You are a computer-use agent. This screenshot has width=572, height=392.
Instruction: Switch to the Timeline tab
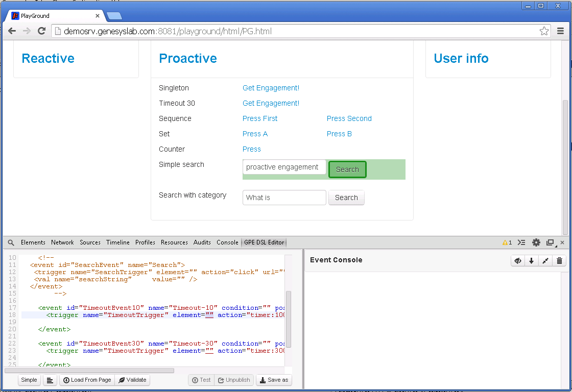pyautogui.click(x=118, y=242)
